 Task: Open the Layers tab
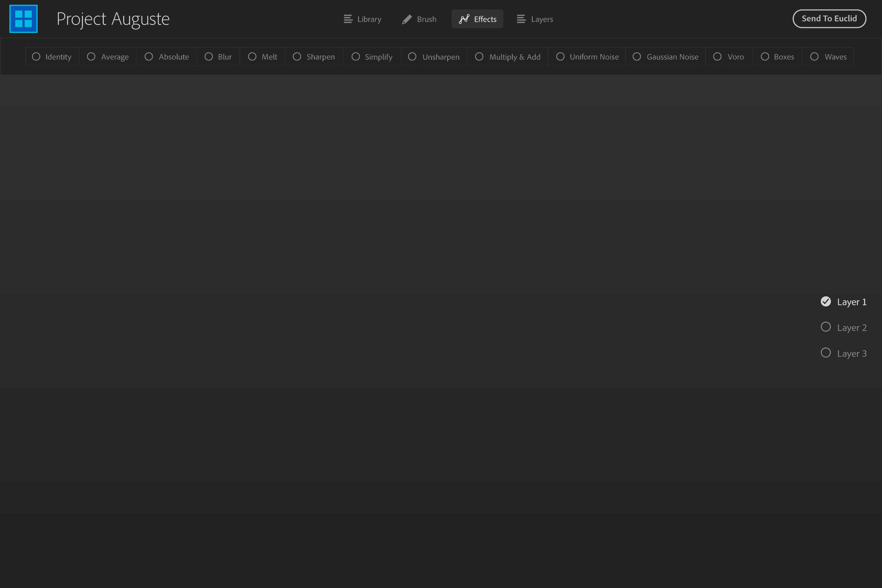coord(535,19)
